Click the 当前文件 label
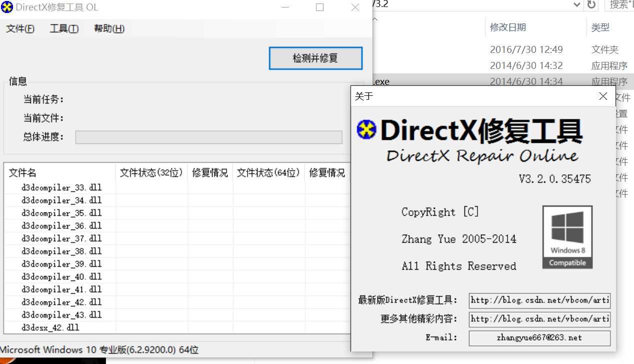Viewport: 634px width, 364px height. click(43, 118)
